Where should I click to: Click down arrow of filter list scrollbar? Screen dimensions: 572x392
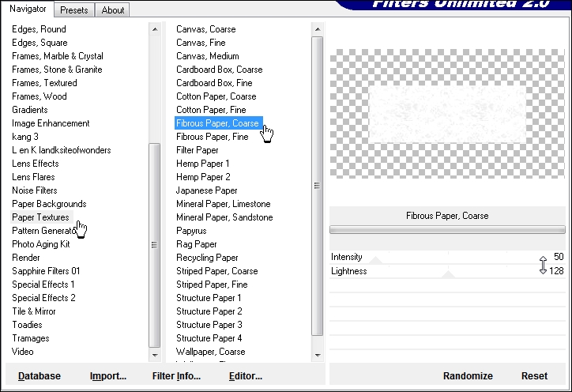318,355
